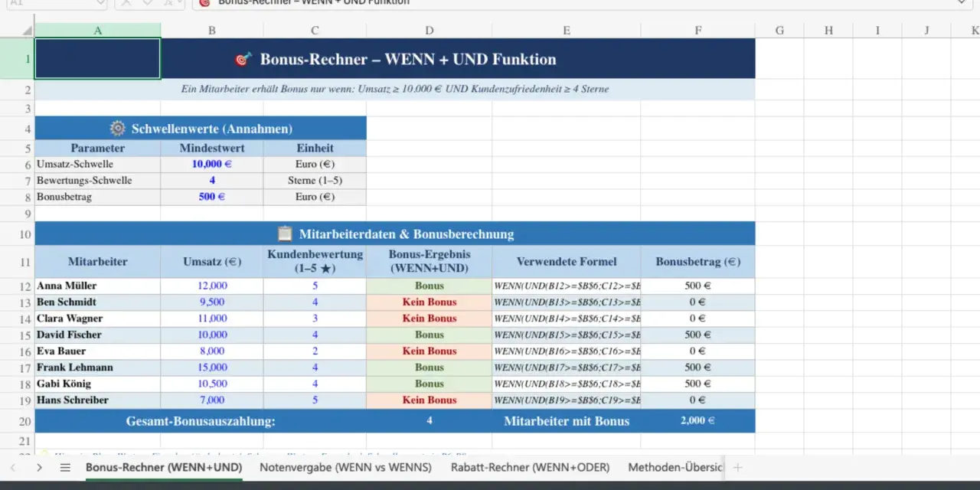Select column J header
The image size is (980, 490).
[x=926, y=31]
